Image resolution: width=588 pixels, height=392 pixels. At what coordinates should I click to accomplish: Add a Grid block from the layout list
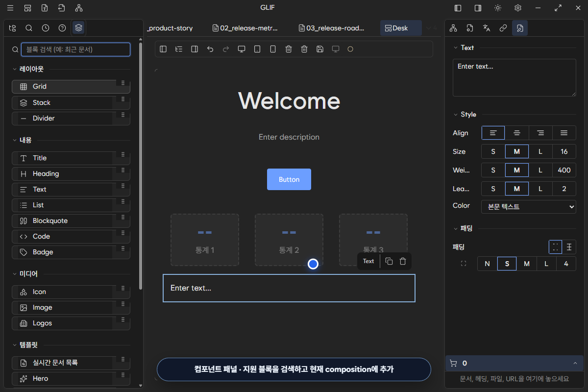click(x=71, y=86)
